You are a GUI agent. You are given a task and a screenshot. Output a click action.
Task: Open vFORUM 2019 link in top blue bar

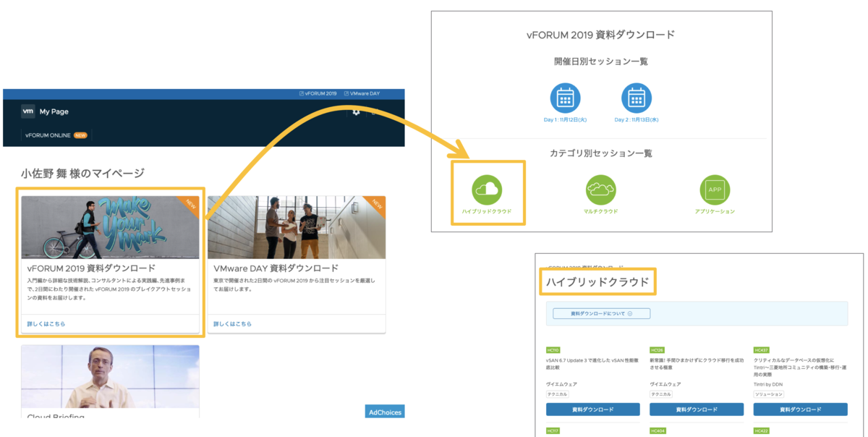[318, 93]
